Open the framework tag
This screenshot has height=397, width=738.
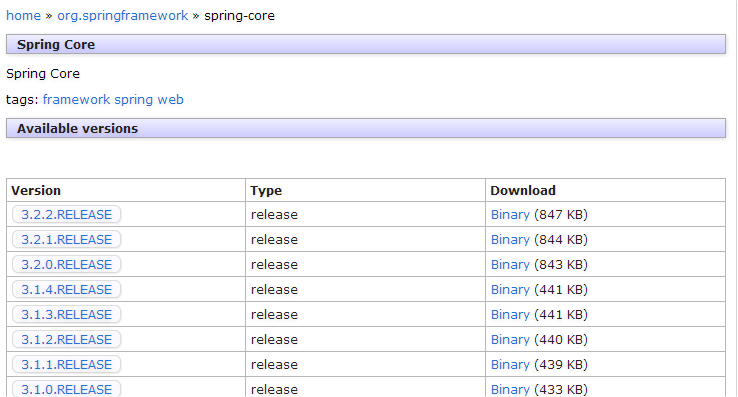pyautogui.click(x=76, y=99)
